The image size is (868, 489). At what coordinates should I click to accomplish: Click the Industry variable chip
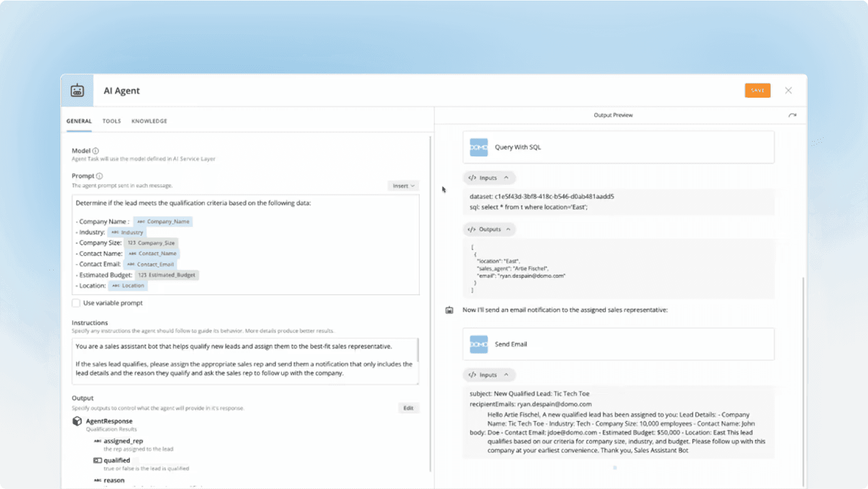pos(127,232)
